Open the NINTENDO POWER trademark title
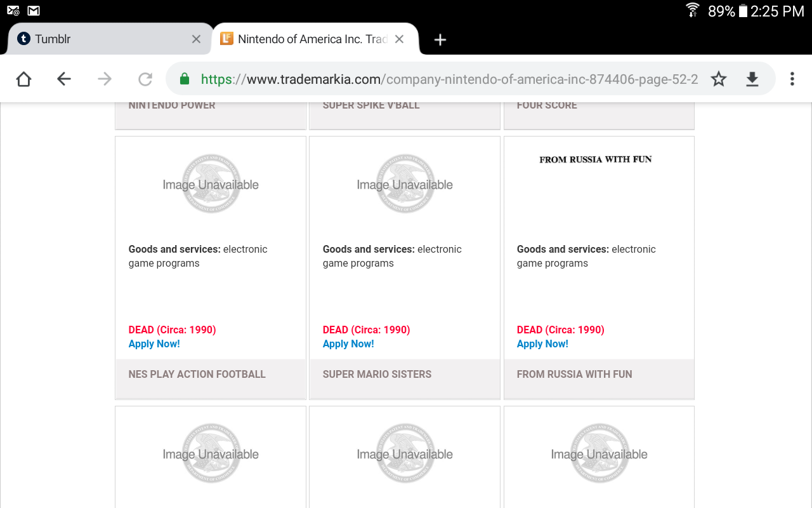 (172, 105)
